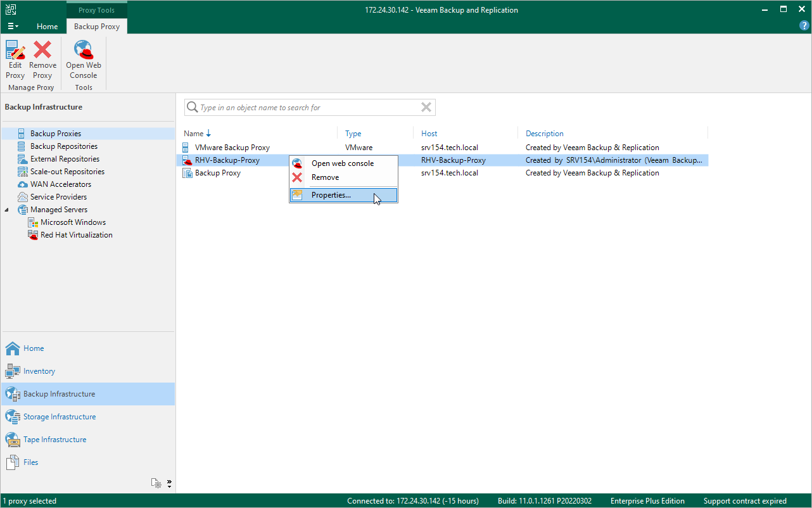This screenshot has width=812, height=508.
Task: Click the navigation pane configure buttons icon
Action: tap(156, 483)
